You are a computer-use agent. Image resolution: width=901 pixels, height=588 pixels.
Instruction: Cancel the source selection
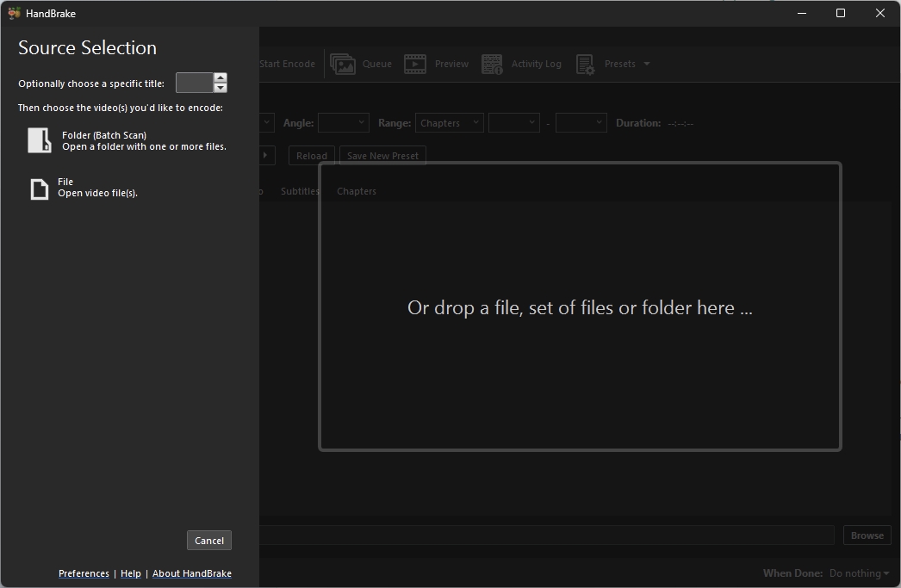click(209, 541)
